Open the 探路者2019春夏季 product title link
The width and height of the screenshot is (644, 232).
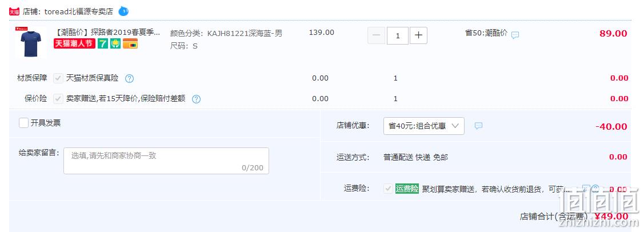click(107, 33)
